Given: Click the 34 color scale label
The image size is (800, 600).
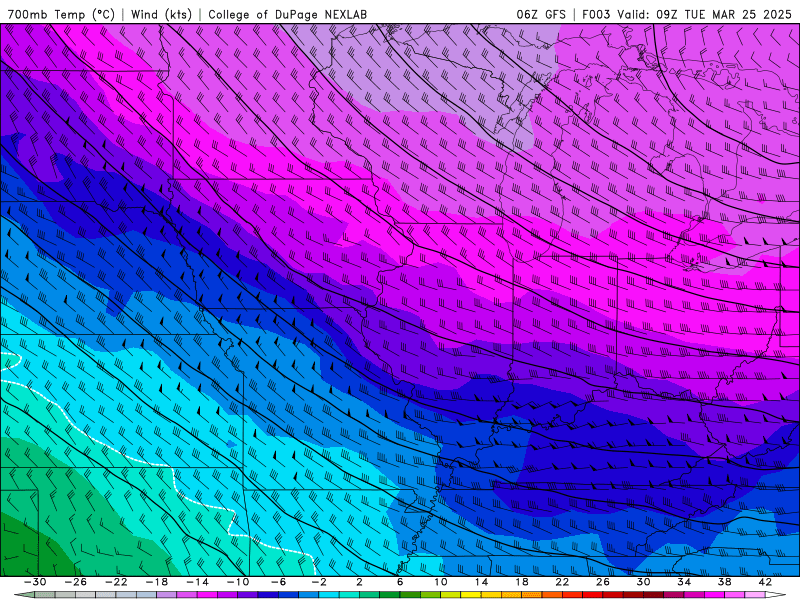Looking at the screenshot, I should pyautogui.click(x=684, y=582).
